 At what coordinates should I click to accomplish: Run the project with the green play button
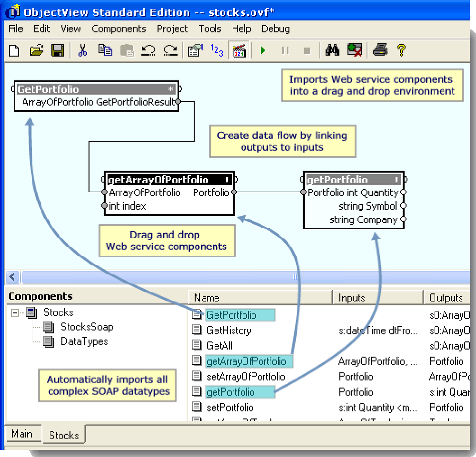click(263, 50)
